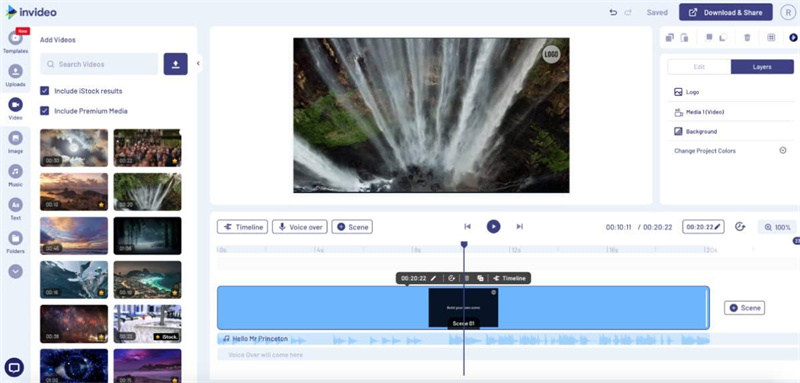Uncheck Include iStock results
The width and height of the screenshot is (800, 383).
pos(45,91)
